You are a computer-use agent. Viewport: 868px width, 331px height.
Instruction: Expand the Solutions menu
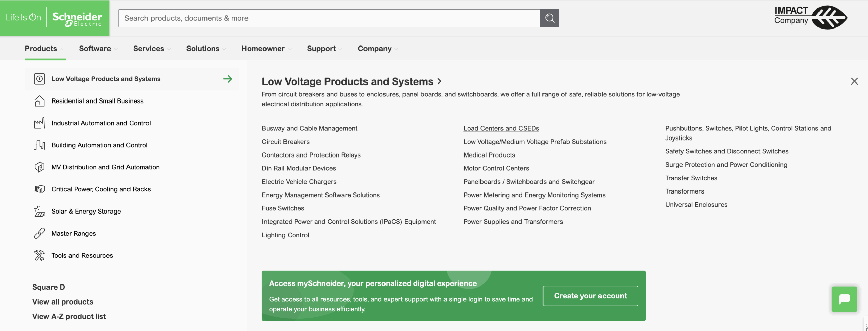[206, 49]
